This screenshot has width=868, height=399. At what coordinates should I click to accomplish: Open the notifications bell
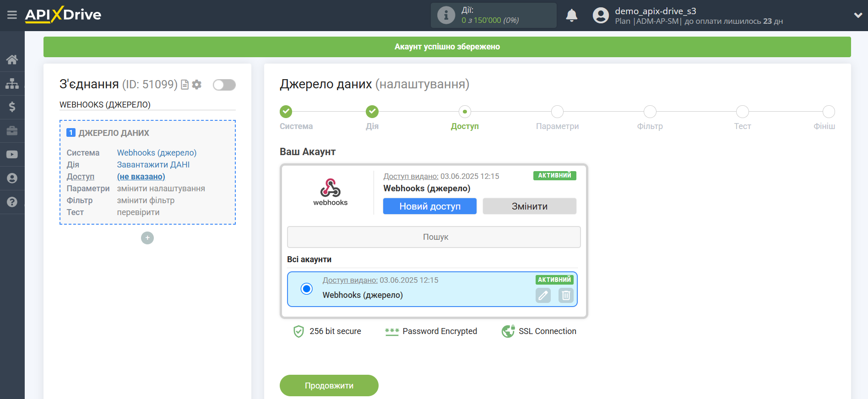pyautogui.click(x=571, y=16)
